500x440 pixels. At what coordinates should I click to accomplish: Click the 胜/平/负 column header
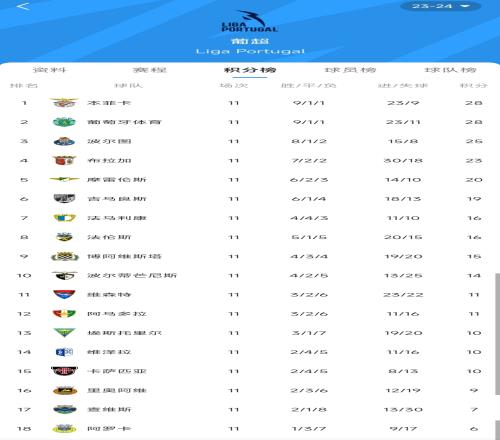(309, 85)
